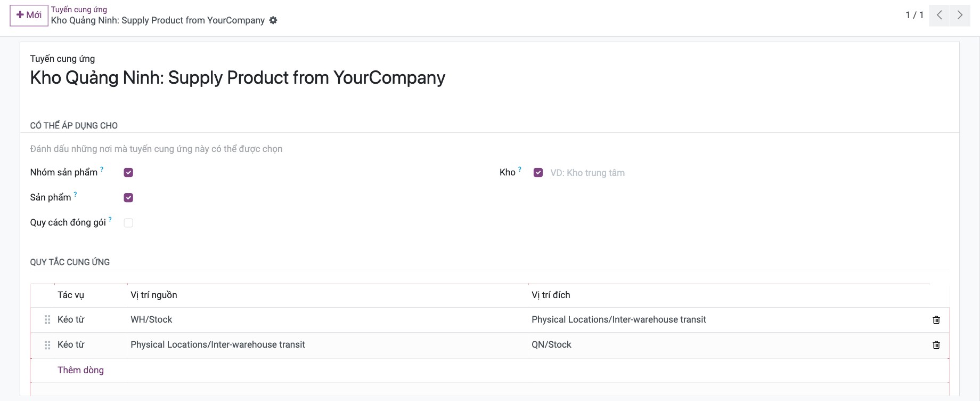
Task: Grab the drag handle of second Kéo từ row
Action: [47, 345]
